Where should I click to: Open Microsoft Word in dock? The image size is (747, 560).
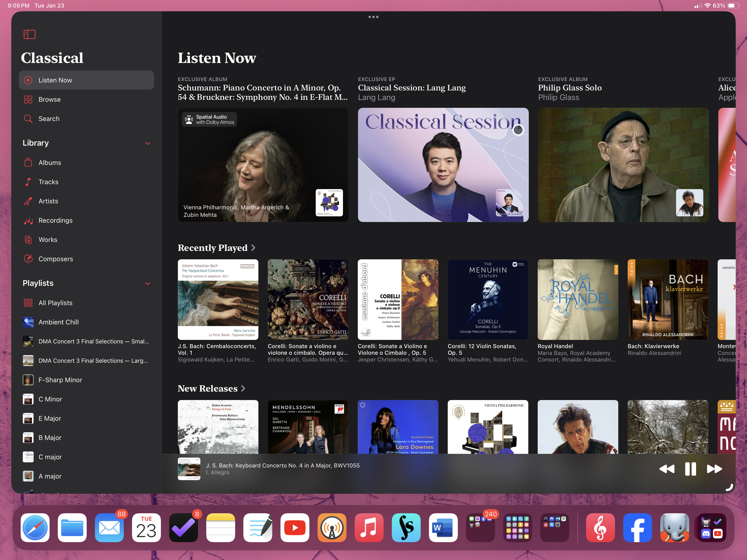coord(444,528)
